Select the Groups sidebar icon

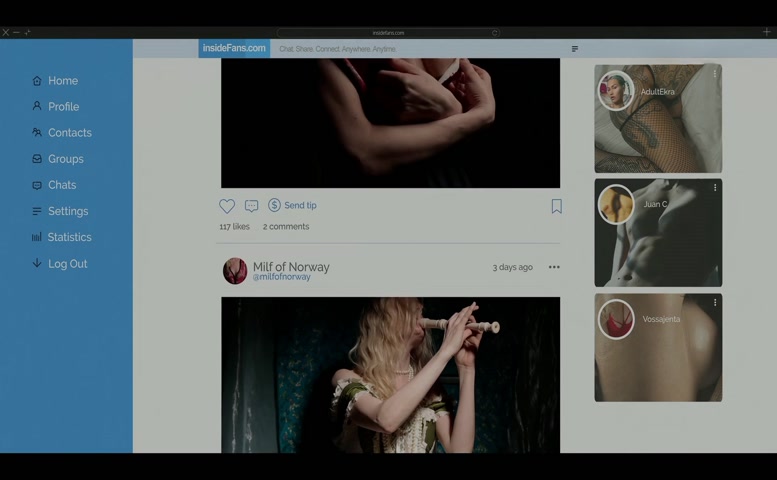click(x=37, y=159)
